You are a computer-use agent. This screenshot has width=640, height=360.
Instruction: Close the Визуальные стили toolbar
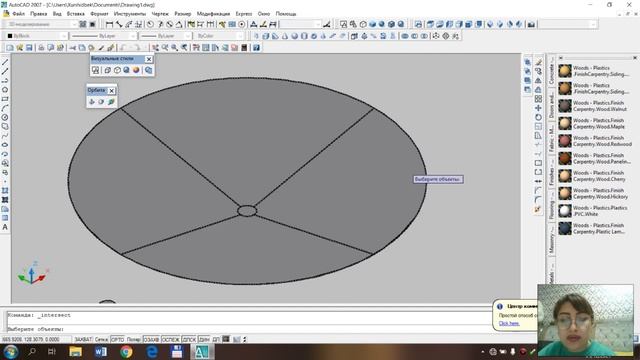click(x=149, y=59)
